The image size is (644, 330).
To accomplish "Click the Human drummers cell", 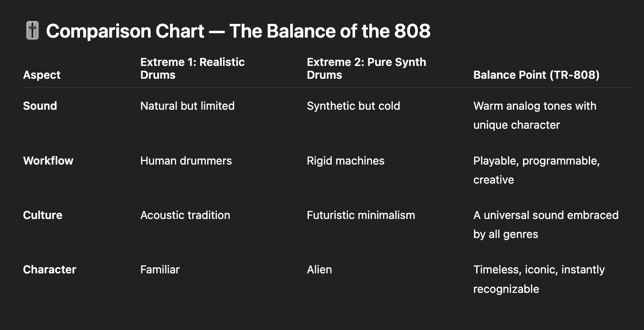I will pyautogui.click(x=186, y=161).
